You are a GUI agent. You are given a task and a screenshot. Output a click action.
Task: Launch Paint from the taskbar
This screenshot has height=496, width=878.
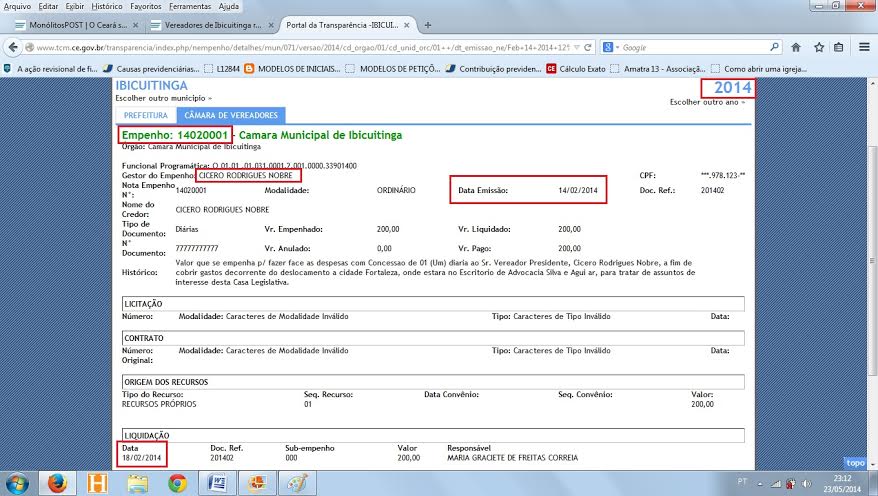tap(297, 482)
